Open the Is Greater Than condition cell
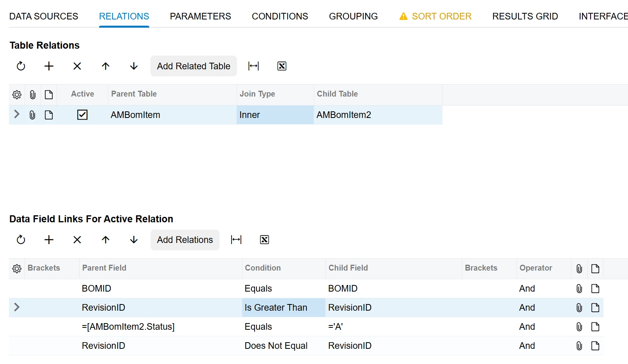This screenshot has height=364, width=628. coord(283,308)
